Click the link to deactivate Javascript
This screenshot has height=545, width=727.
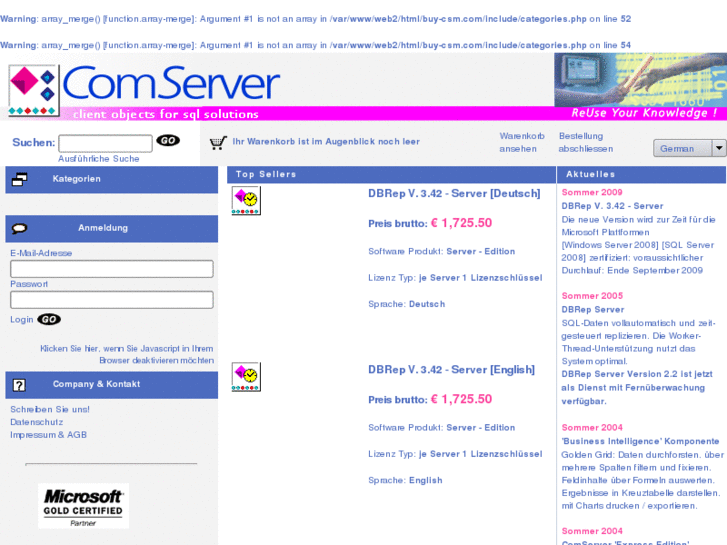coord(127,354)
